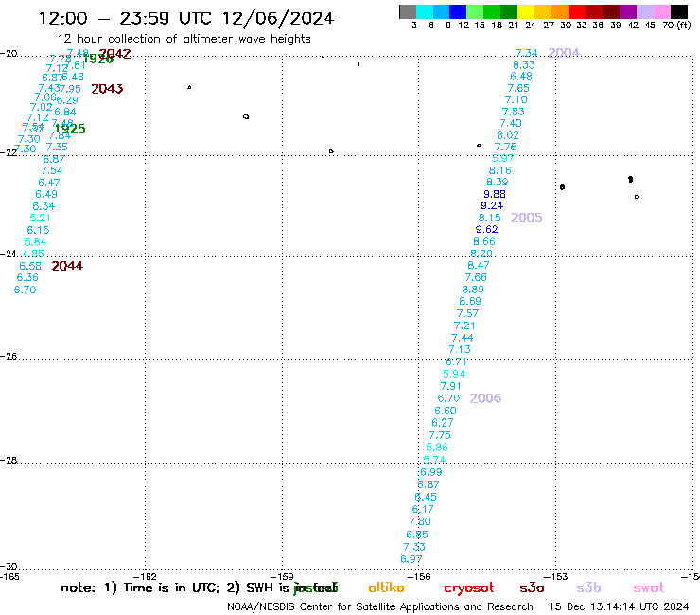Select the 's3a' satellite legend label
This screenshot has width=700, height=615.
(x=532, y=588)
